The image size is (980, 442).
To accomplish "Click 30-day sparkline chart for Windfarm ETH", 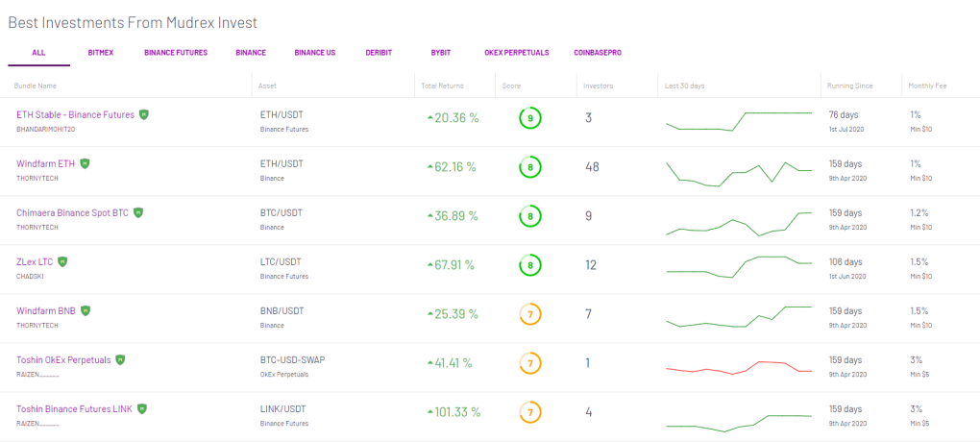I will coord(739,174).
